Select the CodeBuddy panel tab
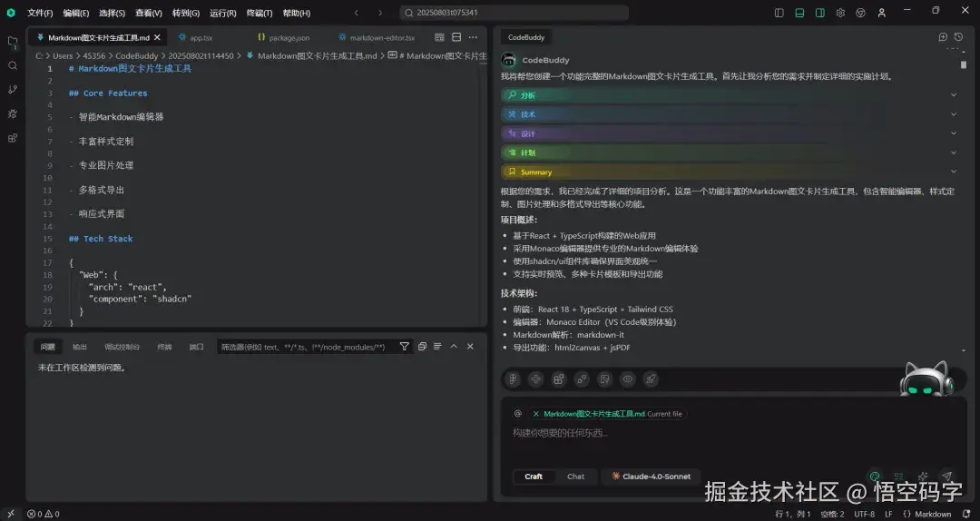The width and height of the screenshot is (980, 521). point(525,37)
